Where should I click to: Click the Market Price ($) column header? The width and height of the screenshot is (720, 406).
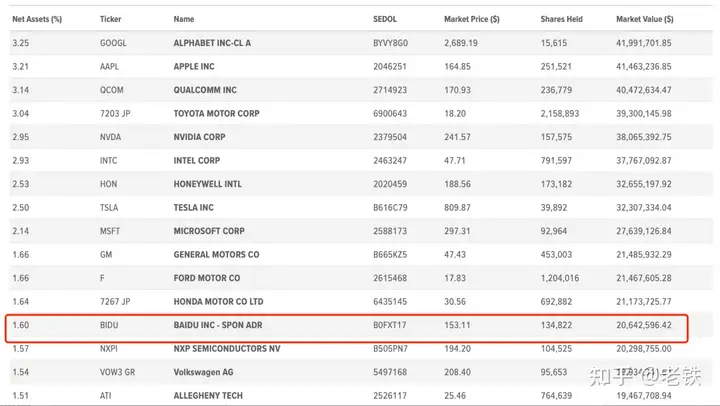point(472,19)
